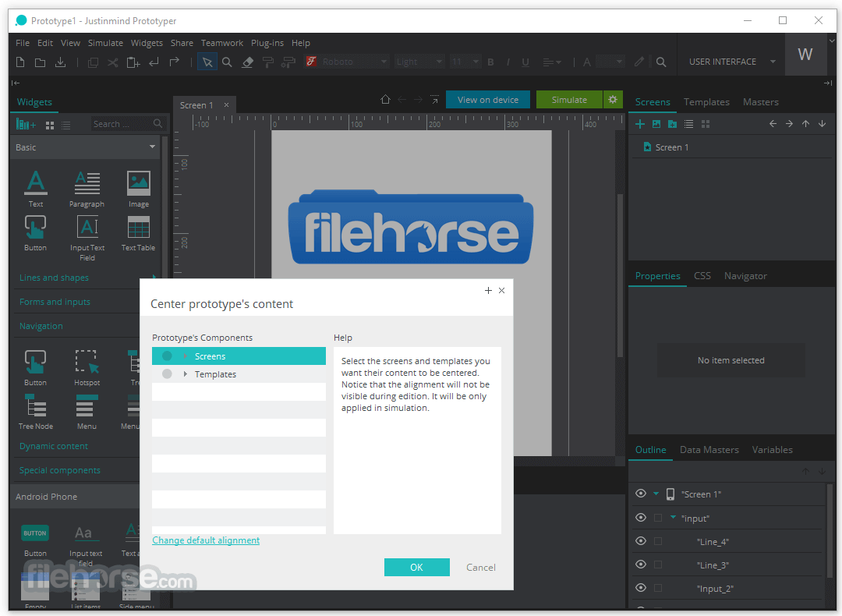Image resolution: width=842 pixels, height=616 pixels.
Task: Maximize dialog with the plus icon
Action: 488,290
